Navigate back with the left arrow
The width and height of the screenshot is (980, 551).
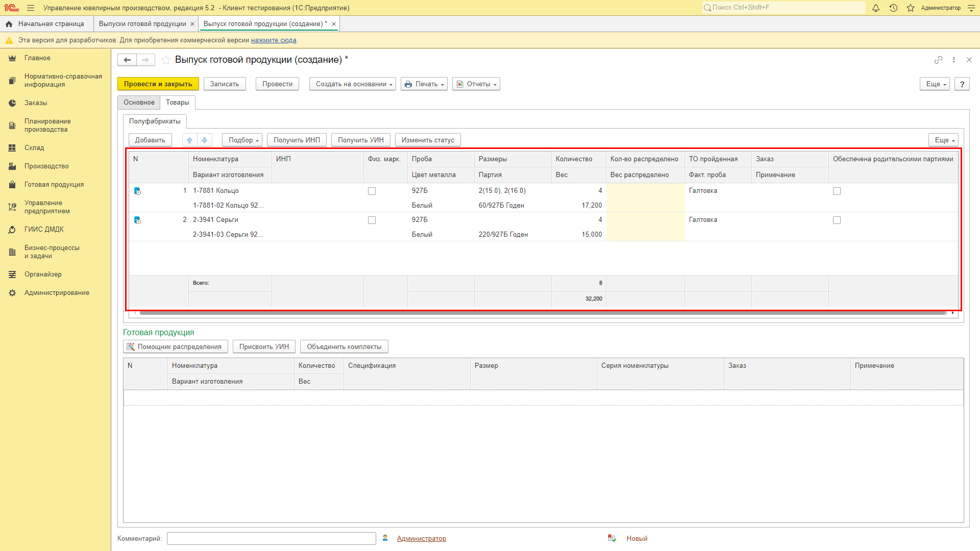coord(127,60)
